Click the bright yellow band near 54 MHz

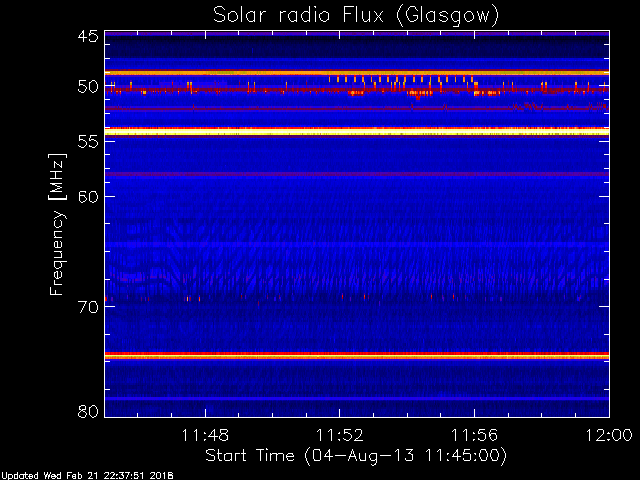(357, 131)
